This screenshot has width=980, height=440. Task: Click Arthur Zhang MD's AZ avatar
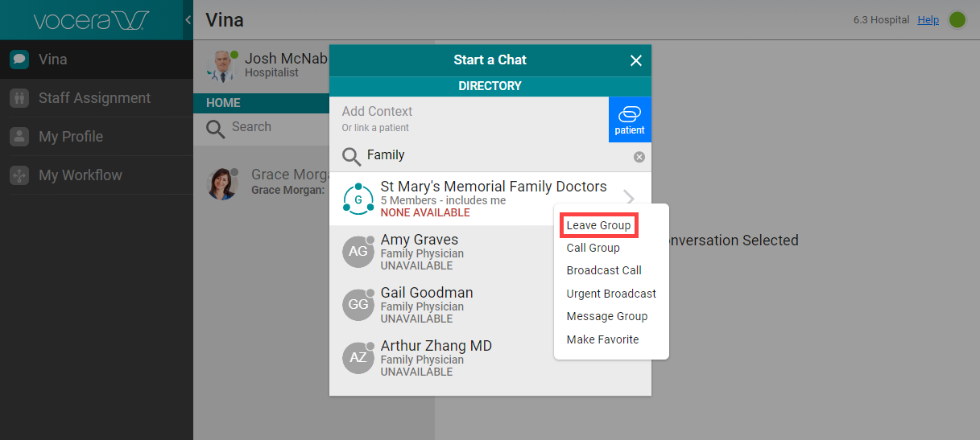point(358,358)
